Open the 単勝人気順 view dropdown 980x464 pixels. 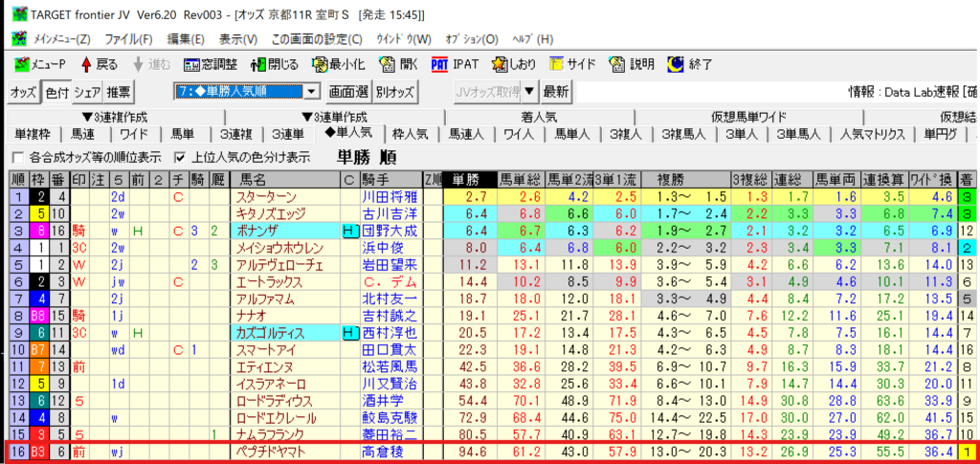(x=311, y=92)
